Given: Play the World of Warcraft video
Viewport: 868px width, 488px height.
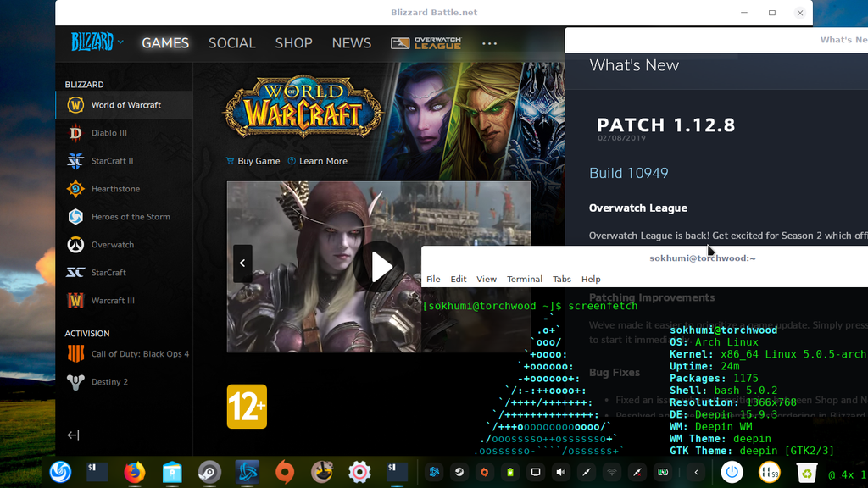Looking at the screenshot, I should coord(381,267).
